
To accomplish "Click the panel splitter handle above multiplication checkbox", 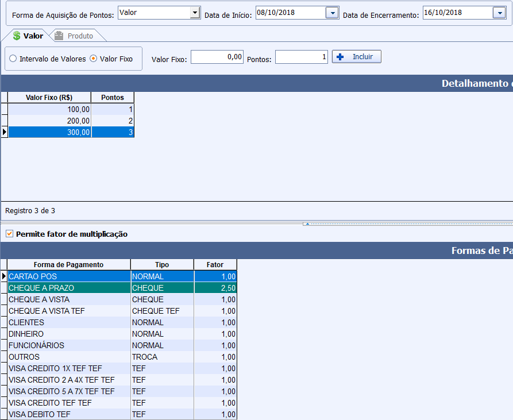I will coord(306,223).
